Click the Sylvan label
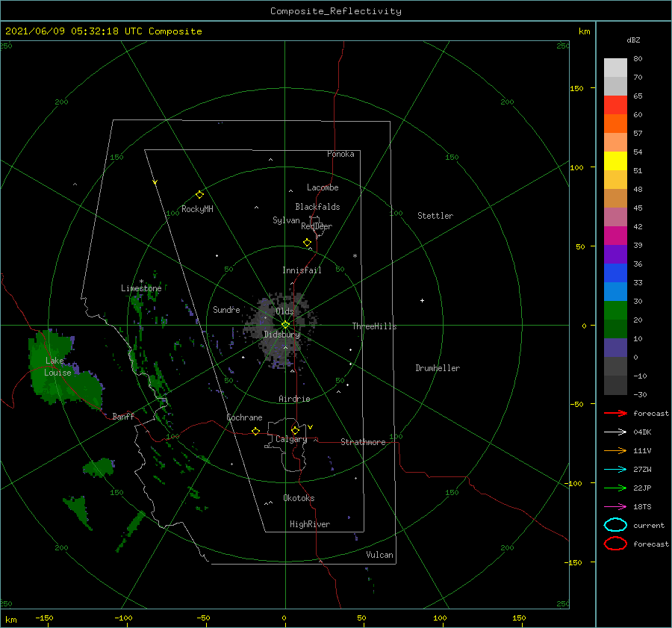 tap(286, 220)
